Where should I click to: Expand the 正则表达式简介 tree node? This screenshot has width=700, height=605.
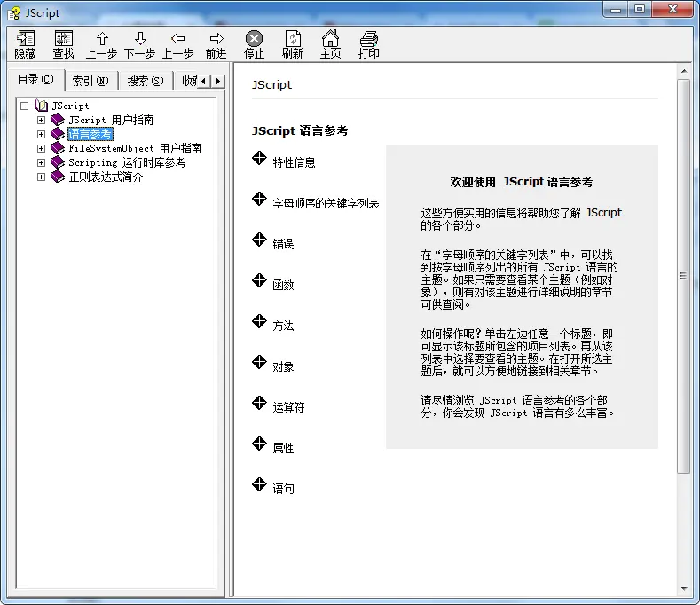click(41, 177)
